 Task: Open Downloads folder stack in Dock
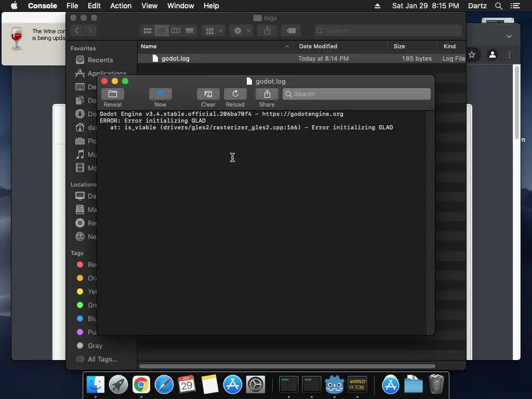click(x=413, y=385)
